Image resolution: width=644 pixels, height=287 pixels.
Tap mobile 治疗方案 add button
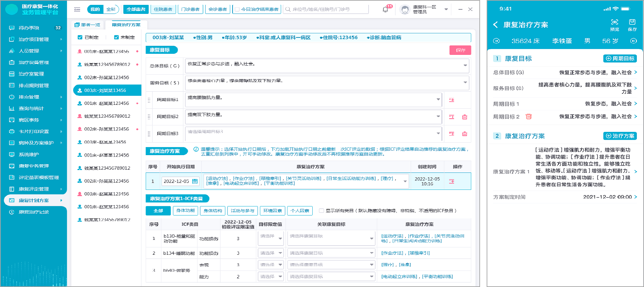pos(620,136)
